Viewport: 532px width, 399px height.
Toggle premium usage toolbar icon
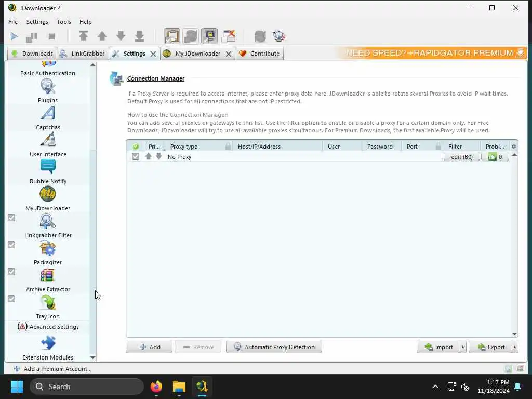(209, 36)
